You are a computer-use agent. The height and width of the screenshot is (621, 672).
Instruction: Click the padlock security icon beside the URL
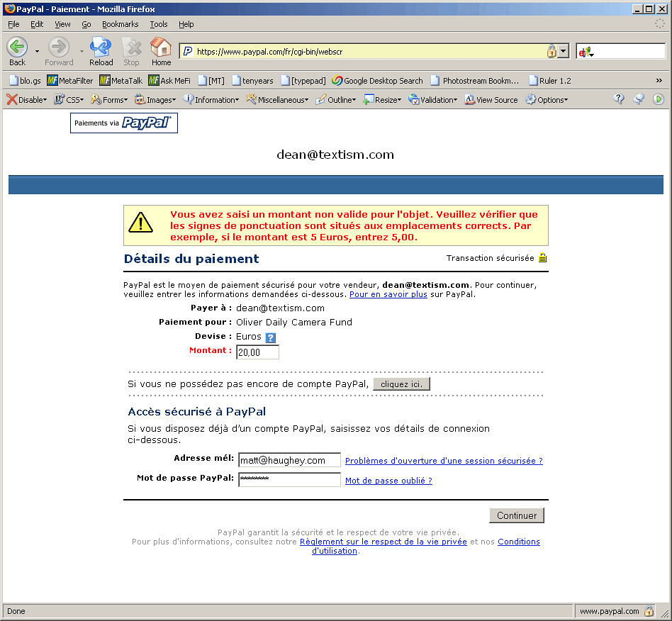click(551, 51)
